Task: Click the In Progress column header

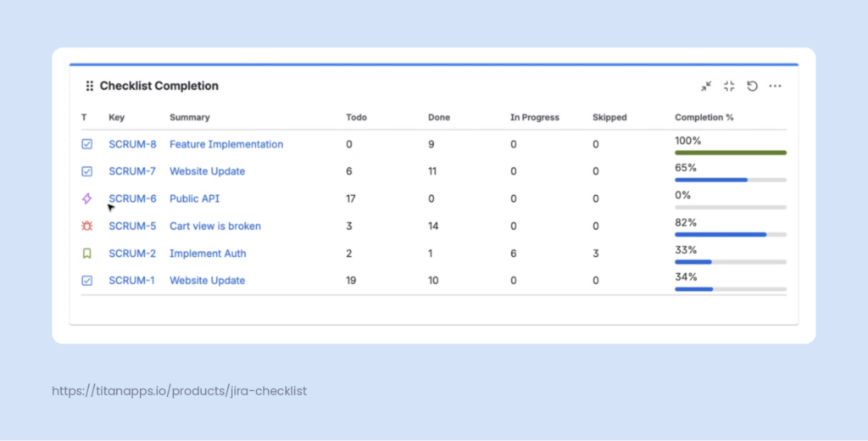Action: pyautogui.click(x=535, y=117)
